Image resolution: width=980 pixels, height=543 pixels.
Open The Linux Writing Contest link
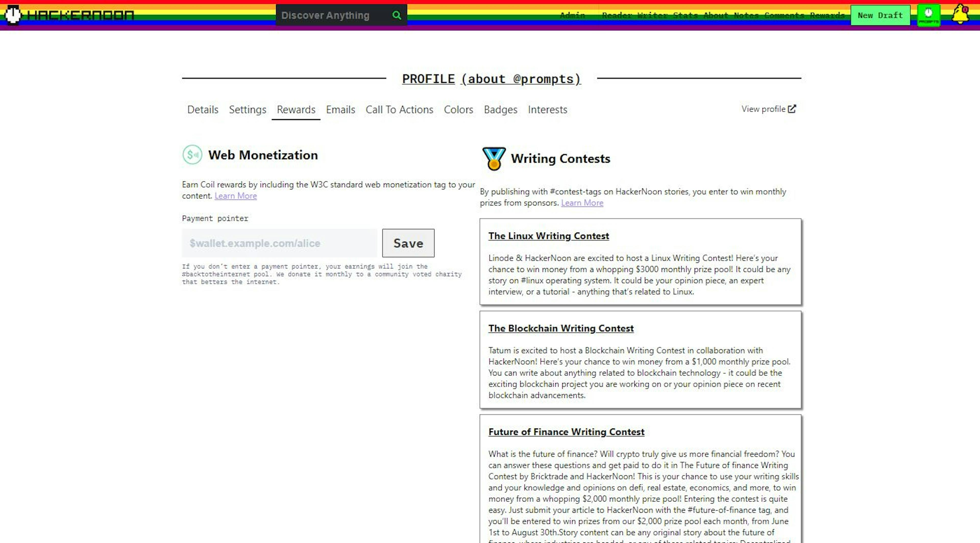[x=549, y=236]
